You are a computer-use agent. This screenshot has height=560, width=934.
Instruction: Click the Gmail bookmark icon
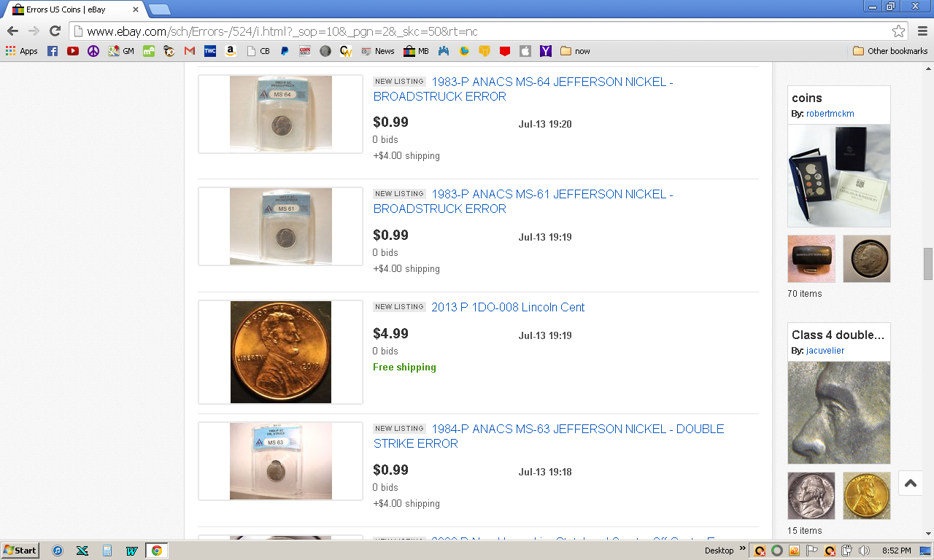pyautogui.click(x=190, y=51)
